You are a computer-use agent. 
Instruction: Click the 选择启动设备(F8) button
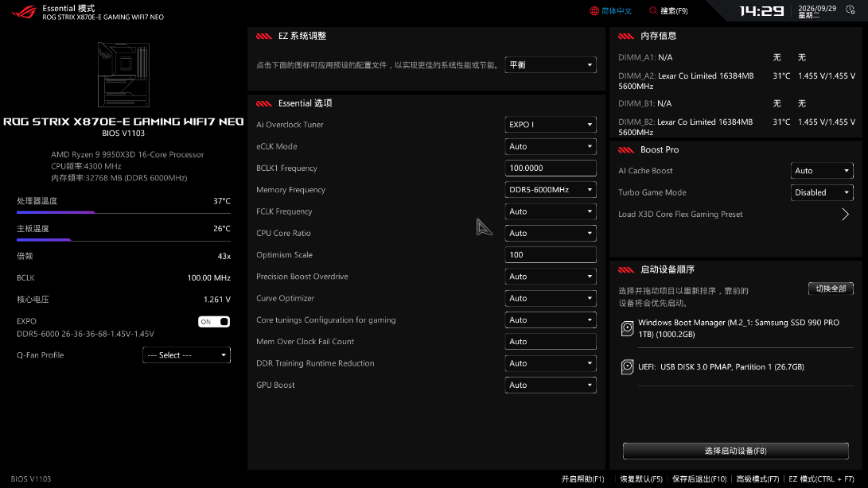click(735, 451)
